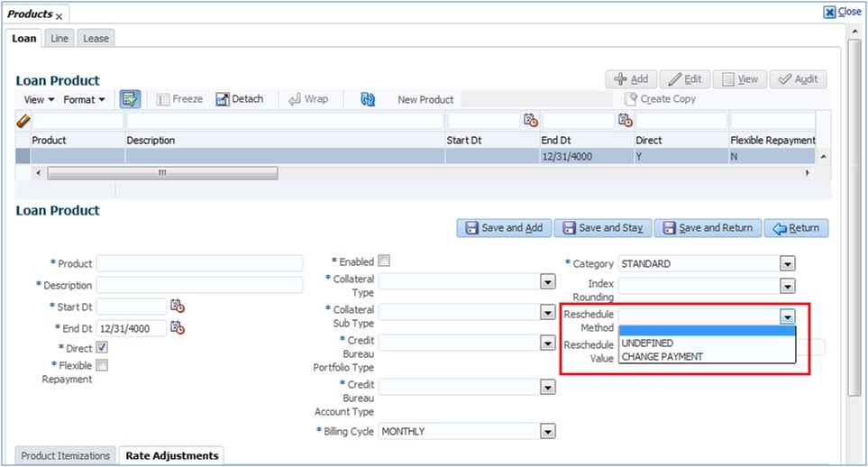Click the Description column filter field
868x467 pixels.
pyautogui.click(x=285, y=120)
